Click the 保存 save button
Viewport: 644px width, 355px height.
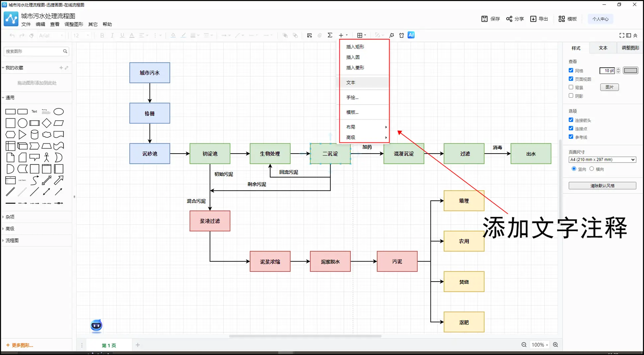click(491, 19)
